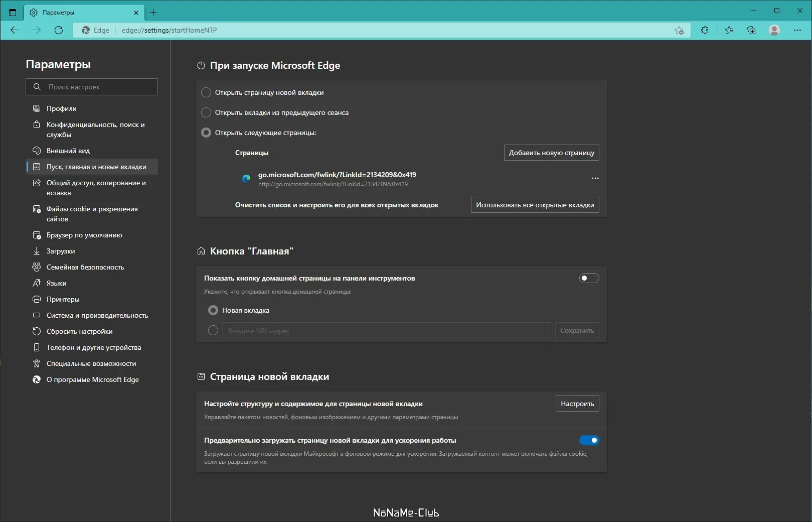Viewport: 812px width, 522px height.
Task: Click the Сохранить button
Action: [577, 330]
